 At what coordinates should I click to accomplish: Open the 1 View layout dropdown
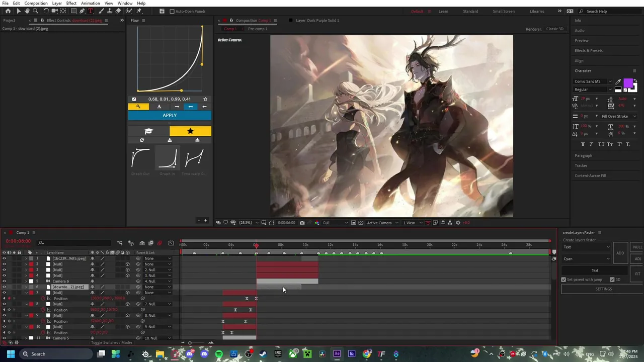[x=412, y=223]
